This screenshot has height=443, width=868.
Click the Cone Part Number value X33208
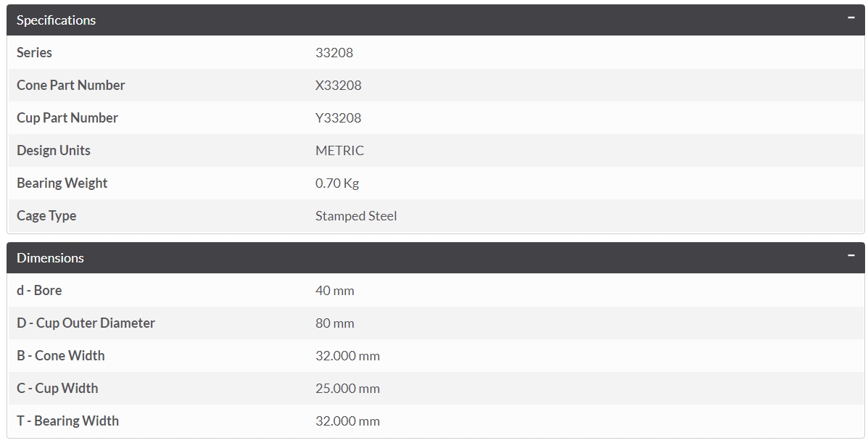point(338,86)
